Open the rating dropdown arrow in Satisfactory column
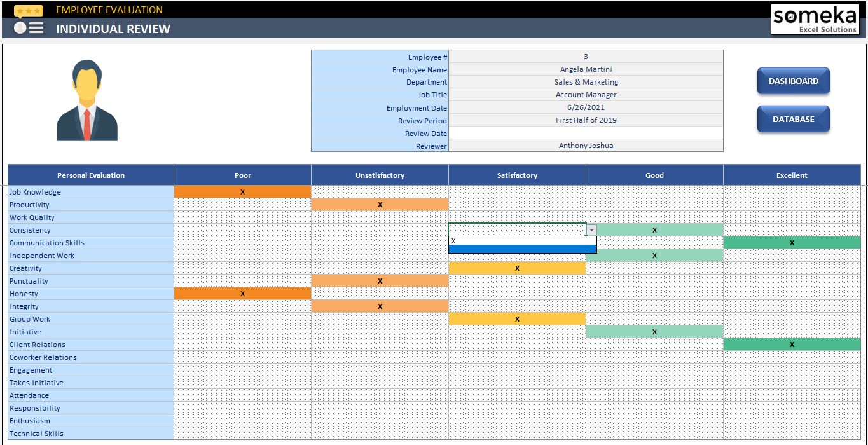Screen dimensions: 868x445 591,229
